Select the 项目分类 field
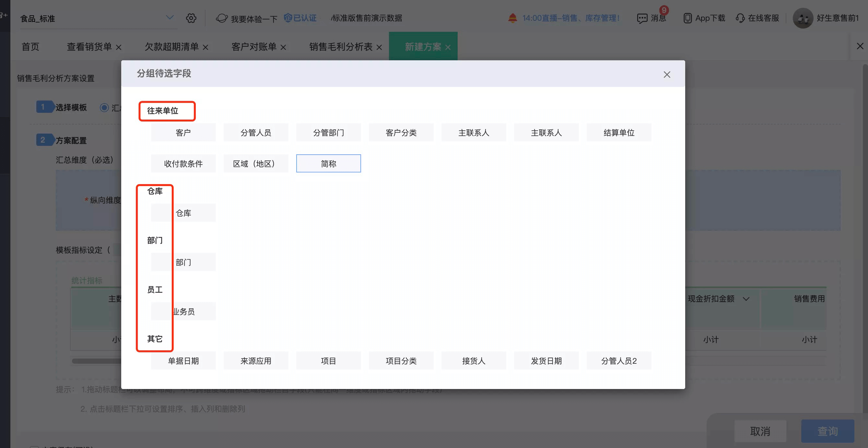 click(401, 361)
